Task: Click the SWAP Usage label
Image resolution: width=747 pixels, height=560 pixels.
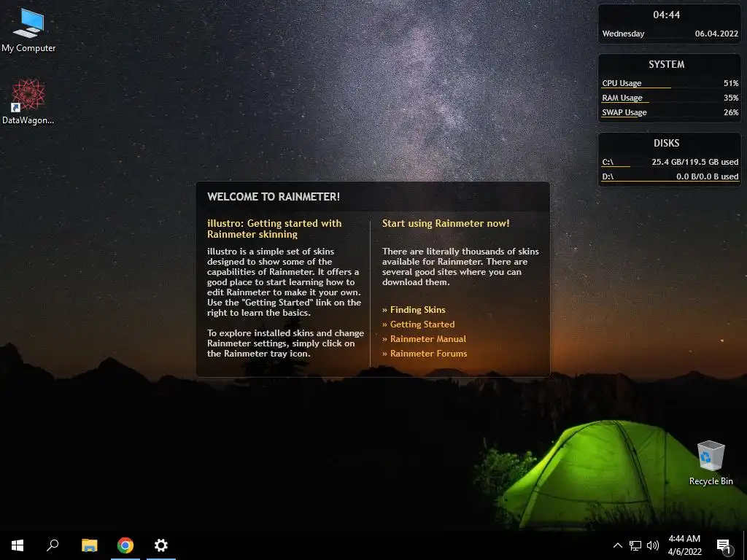Action: click(624, 112)
